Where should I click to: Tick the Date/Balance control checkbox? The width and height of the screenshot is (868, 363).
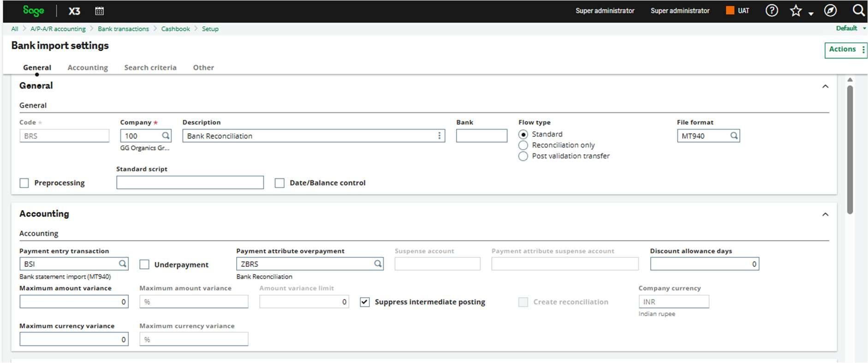pyautogui.click(x=279, y=183)
